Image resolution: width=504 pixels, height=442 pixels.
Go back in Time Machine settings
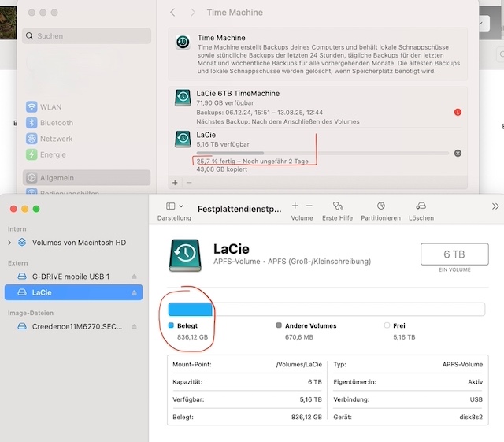click(172, 13)
